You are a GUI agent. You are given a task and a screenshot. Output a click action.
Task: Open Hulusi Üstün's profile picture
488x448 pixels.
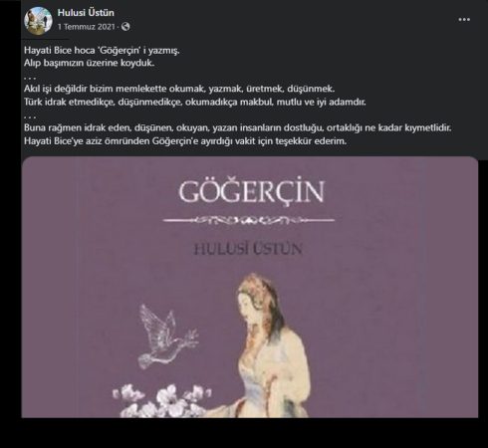(x=38, y=20)
